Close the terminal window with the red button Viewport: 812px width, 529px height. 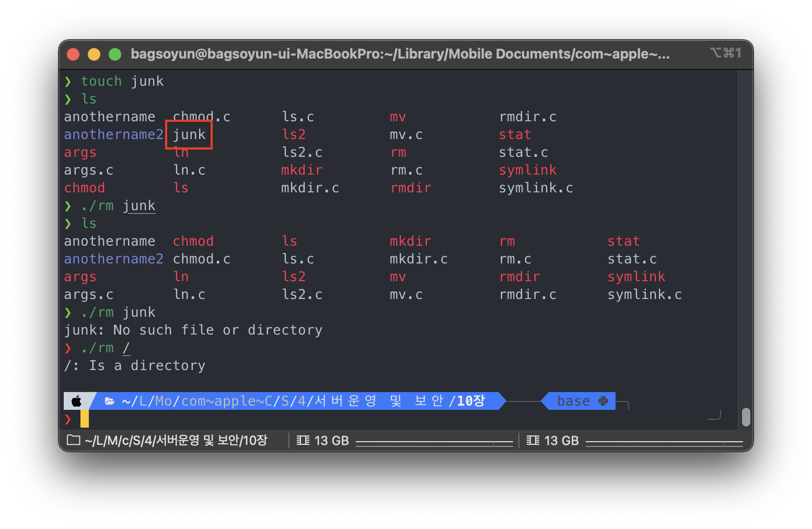pyautogui.click(x=73, y=54)
